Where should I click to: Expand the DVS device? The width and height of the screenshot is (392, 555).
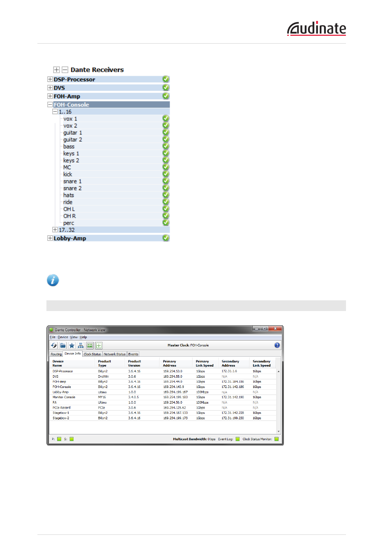tap(50, 88)
